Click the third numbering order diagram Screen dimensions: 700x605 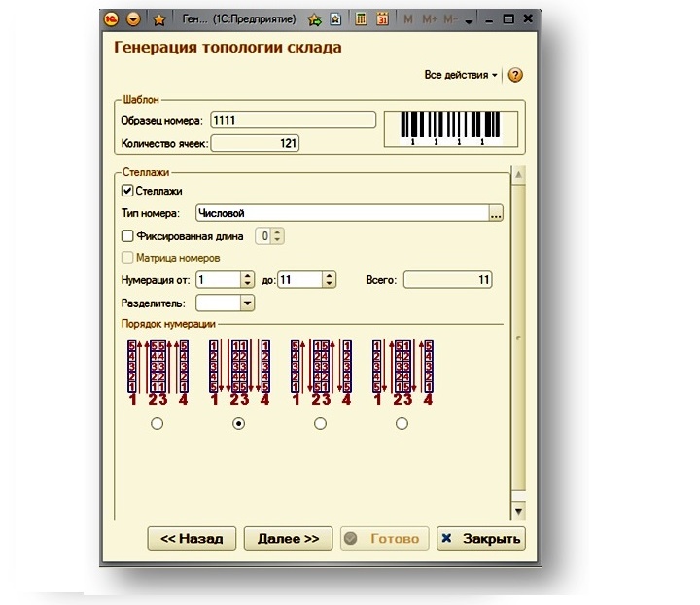coord(321,373)
